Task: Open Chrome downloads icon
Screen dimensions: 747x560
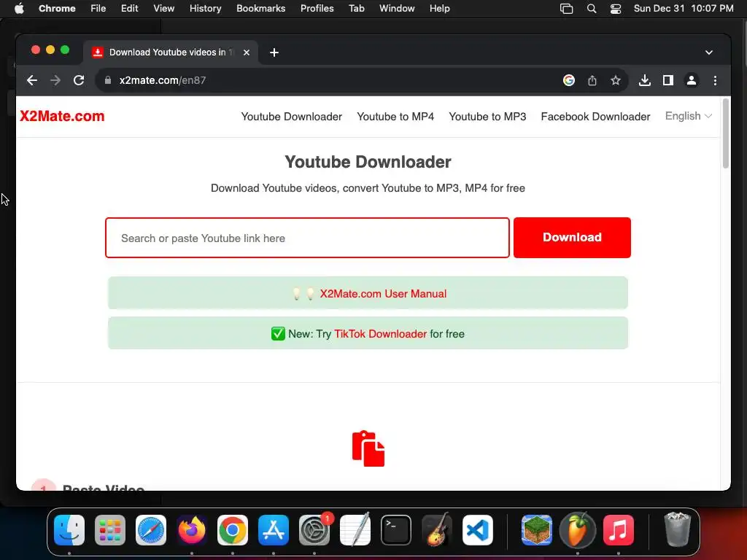Action: click(645, 80)
